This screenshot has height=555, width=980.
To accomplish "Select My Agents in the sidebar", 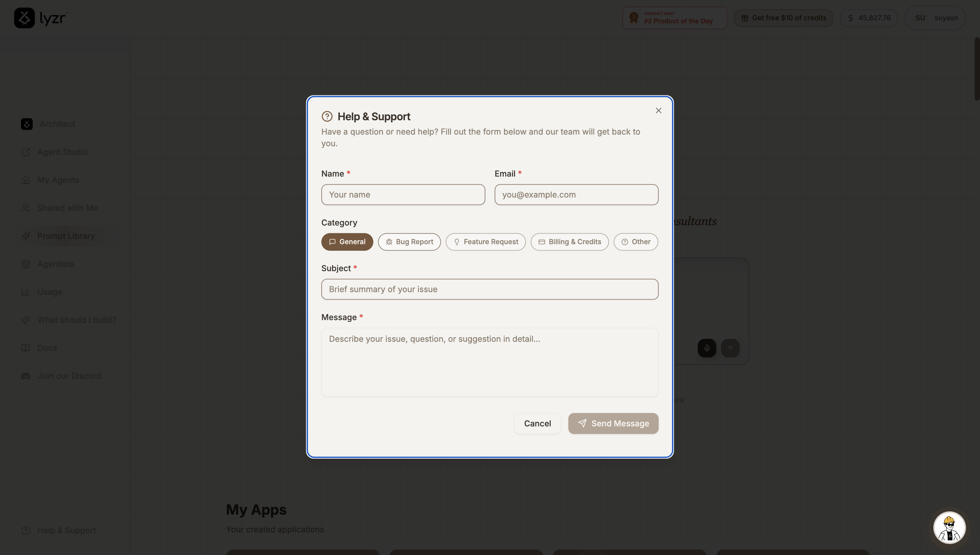I will coord(58,180).
